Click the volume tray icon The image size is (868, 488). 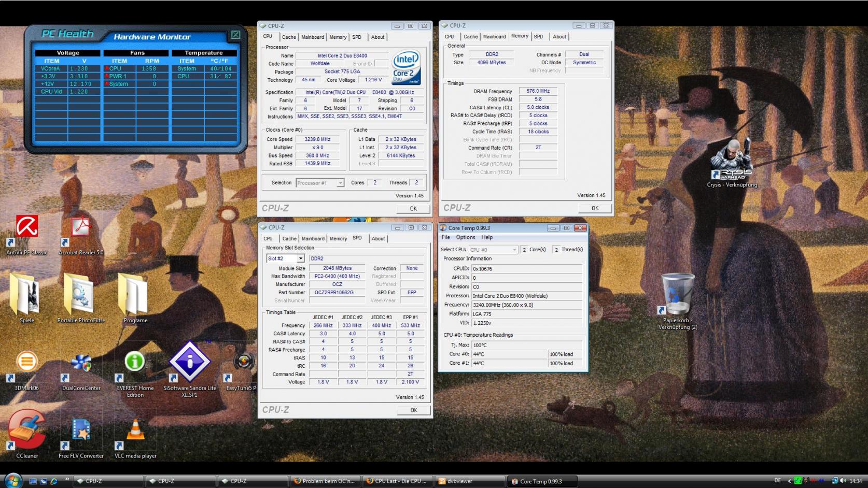pos(843,481)
